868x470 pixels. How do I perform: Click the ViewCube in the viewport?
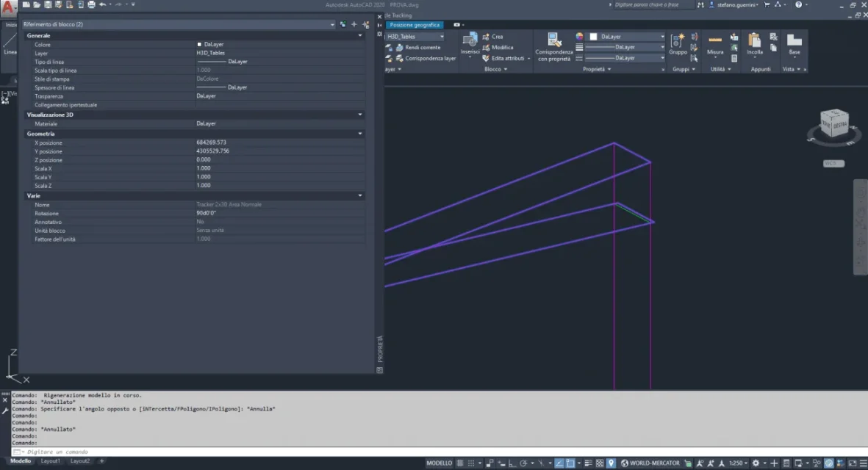point(834,123)
